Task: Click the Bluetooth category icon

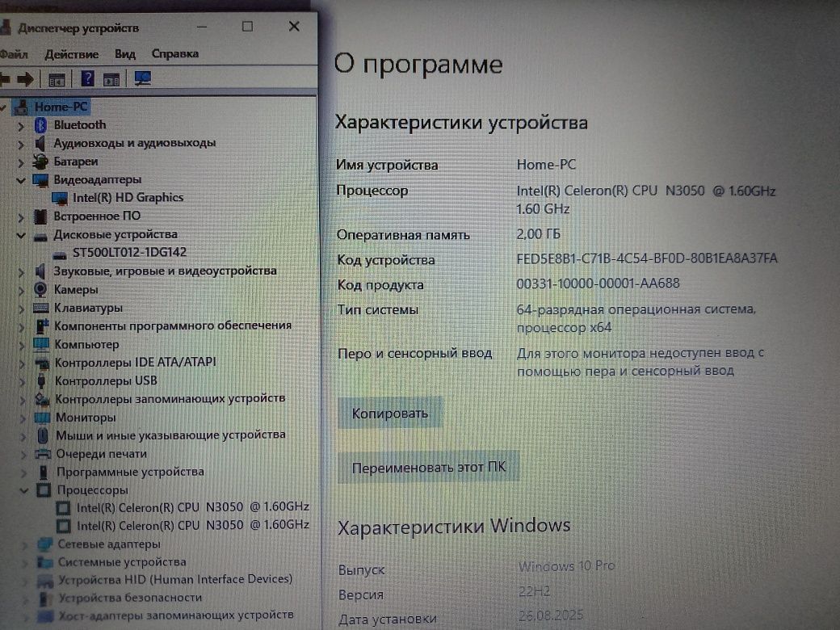Action: coord(40,125)
